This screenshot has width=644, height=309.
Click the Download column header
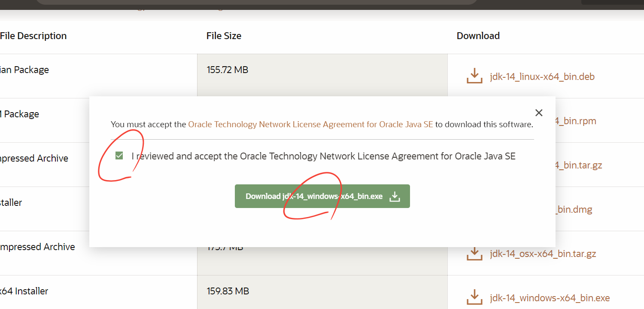pyautogui.click(x=478, y=36)
